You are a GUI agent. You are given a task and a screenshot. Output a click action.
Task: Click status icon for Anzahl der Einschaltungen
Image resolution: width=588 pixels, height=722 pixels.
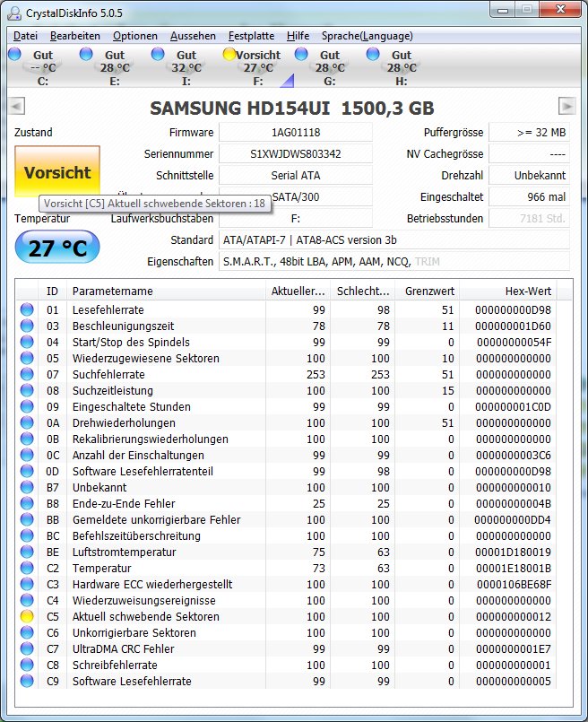pos(27,455)
